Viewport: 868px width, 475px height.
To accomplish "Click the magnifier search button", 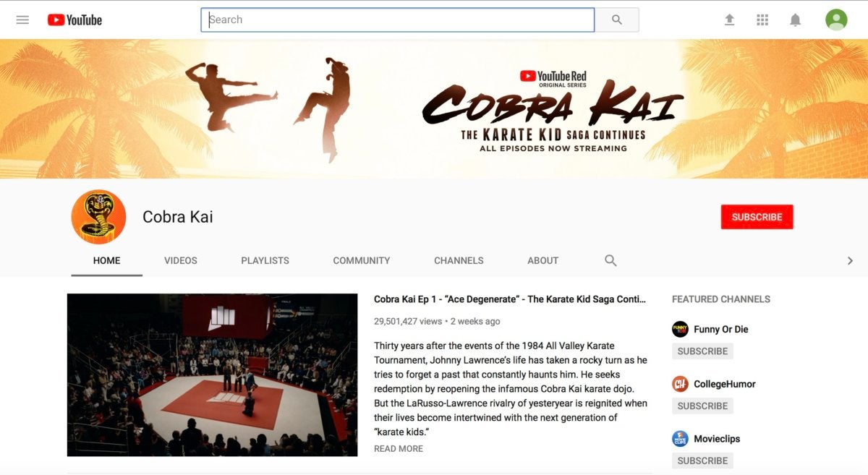I will click(617, 20).
